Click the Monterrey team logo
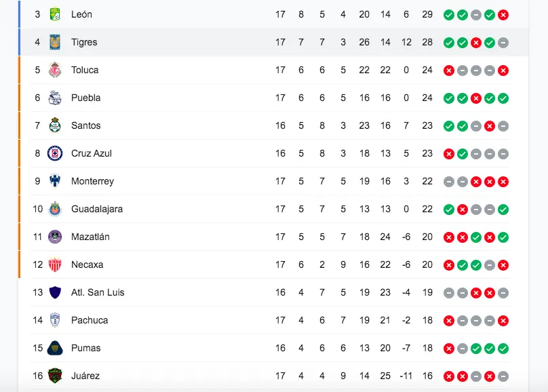Image resolution: width=548 pixels, height=392 pixels. 55,181
